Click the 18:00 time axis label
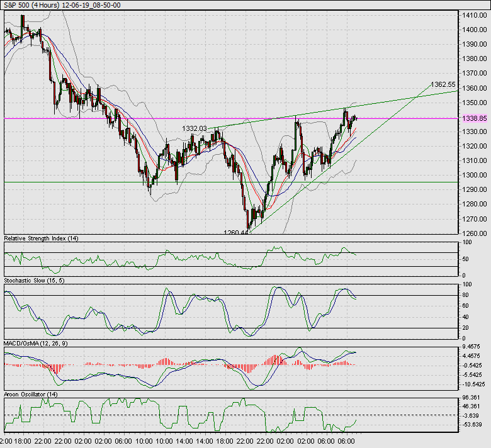Screen dimensions: 491x448 (x=23, y=442)
